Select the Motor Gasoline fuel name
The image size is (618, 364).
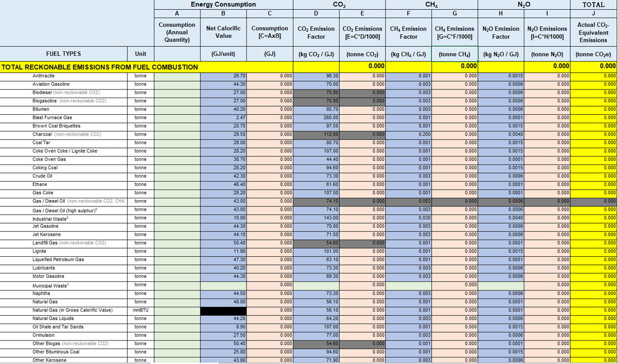coord(48,276)
